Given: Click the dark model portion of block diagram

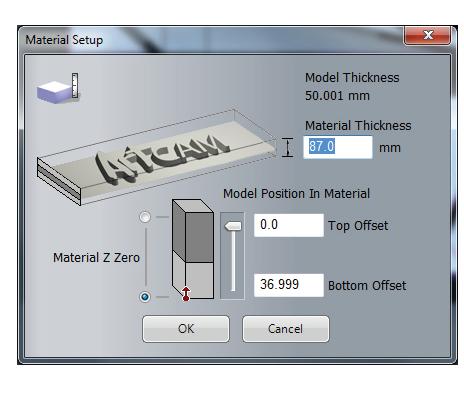Looking at the screenshot, I should 193,231.
